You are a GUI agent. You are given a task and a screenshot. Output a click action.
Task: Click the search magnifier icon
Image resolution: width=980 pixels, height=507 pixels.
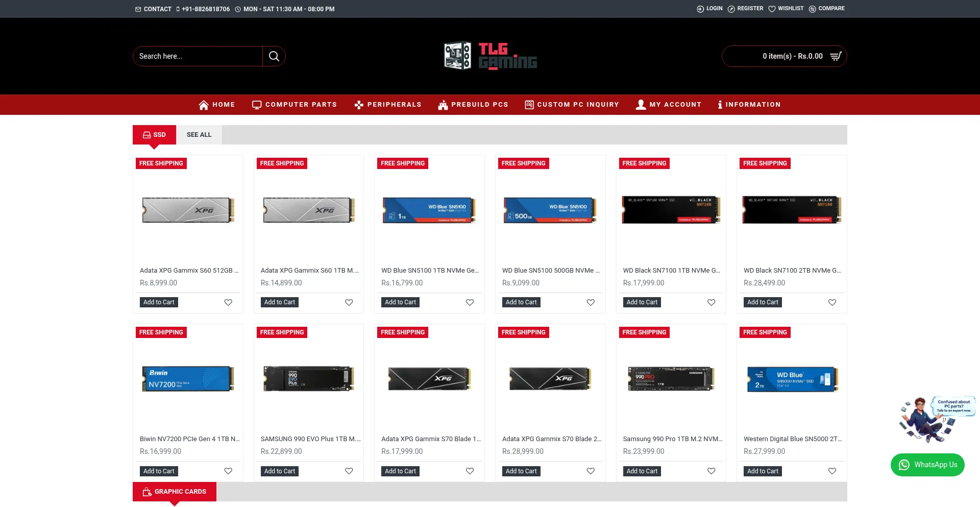click(274, 56)
